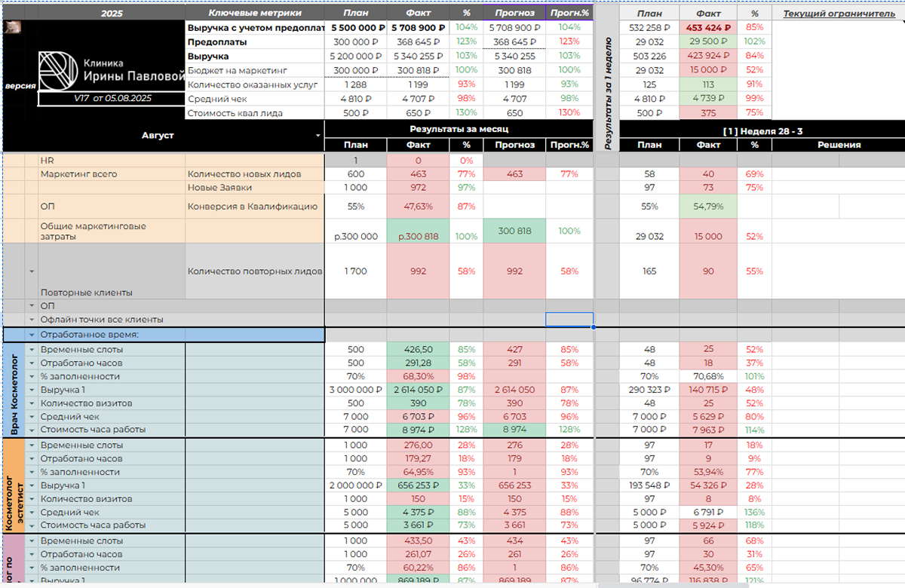The width and height of the screenshot is (905, 588).
Task: Click green 300 818 forecast cell for marketing costs
Action: coord(515,231)
